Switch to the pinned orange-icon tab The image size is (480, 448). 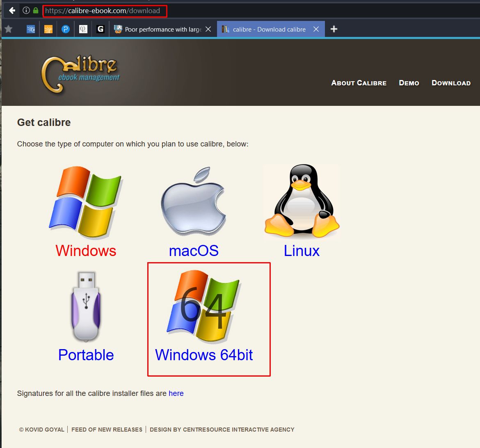pyautogui.click(x=48, y=29)
